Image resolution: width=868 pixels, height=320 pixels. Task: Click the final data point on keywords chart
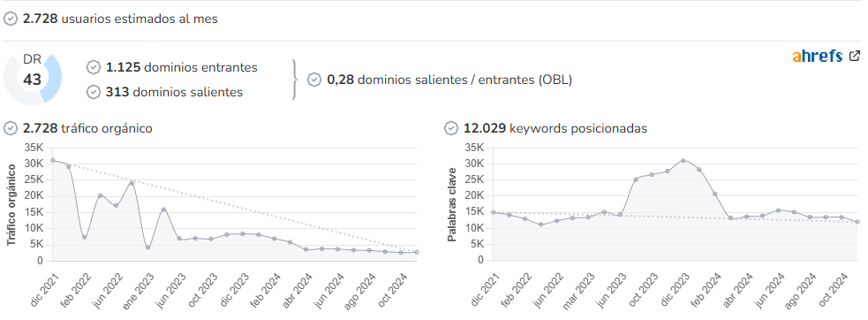point(857,222)
